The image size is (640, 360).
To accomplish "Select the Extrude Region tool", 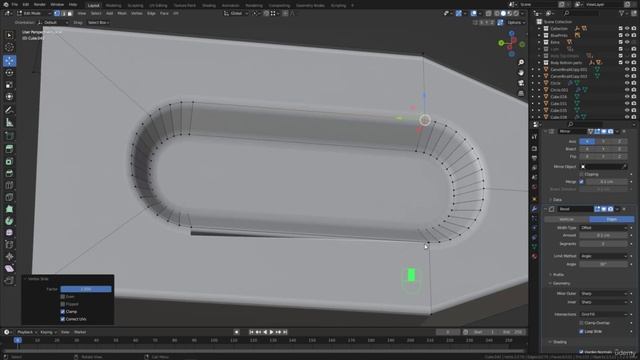I will pos(9,149).
